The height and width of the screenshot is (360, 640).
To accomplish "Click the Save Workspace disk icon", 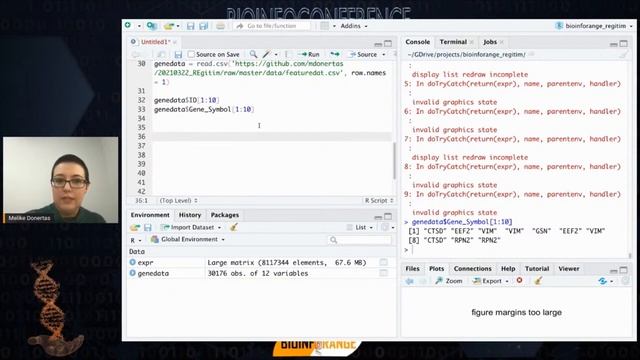I will (148, 227).
